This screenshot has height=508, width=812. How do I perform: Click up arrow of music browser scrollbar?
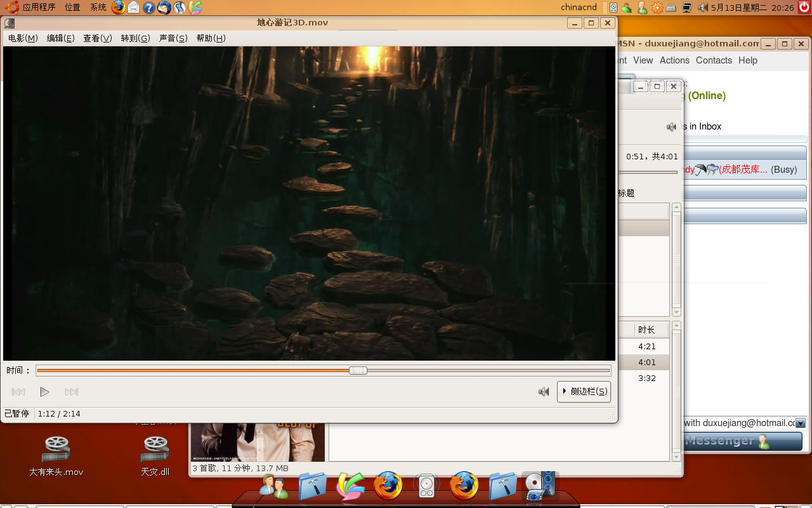click(x=676, y=208)
